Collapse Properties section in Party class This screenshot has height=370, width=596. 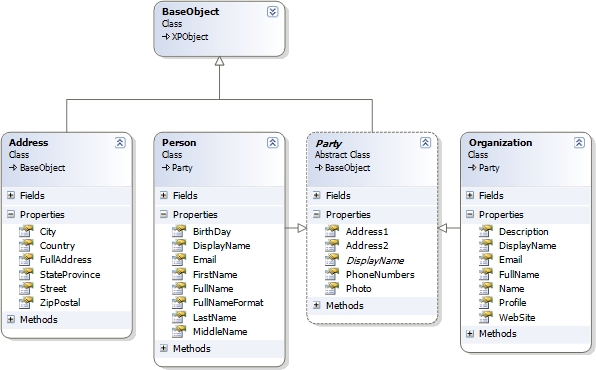(x=317, y=214)
